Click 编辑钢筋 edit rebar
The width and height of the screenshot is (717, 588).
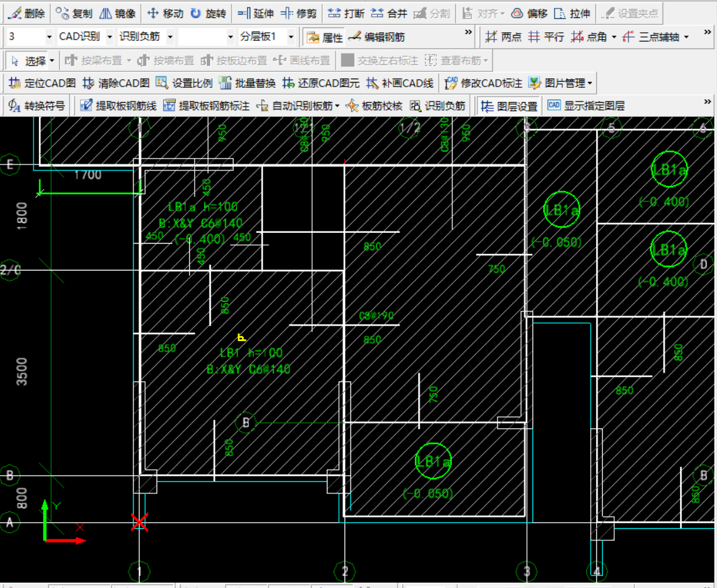tap(377, 36)
